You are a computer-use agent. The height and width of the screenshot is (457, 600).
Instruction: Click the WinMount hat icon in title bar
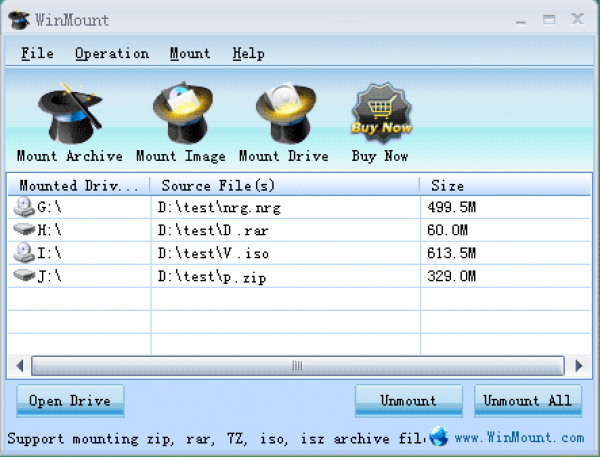19,20
